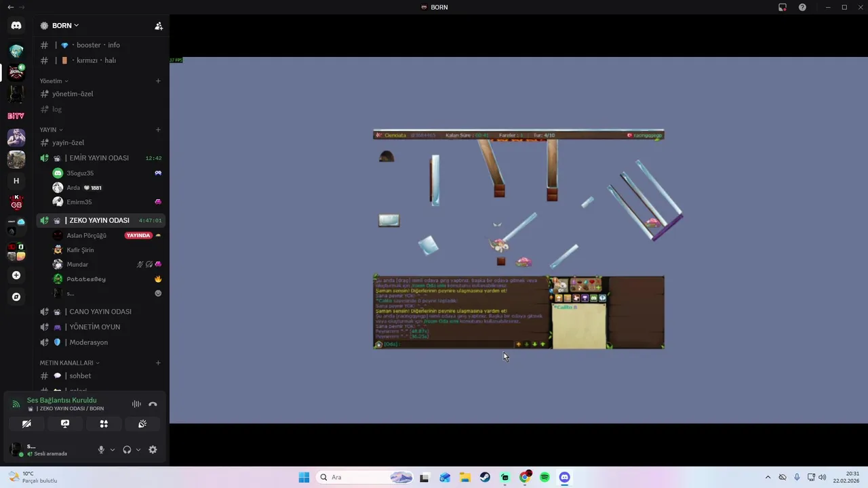Open headphone output options arrow
The image size is (868, 488).
pyautogui.click(x=138, y=449)
